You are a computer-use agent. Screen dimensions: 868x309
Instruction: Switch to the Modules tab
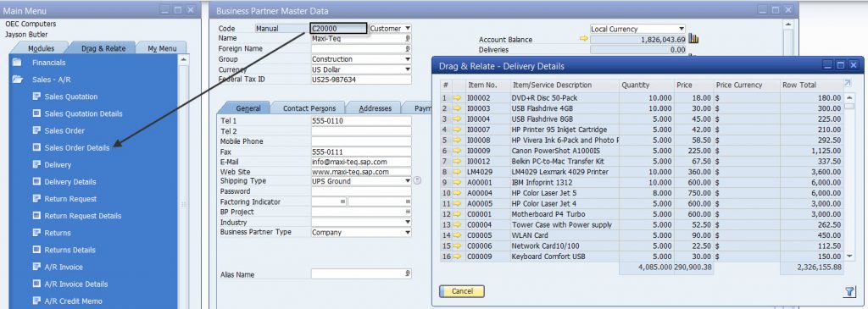tap(41, 48)
